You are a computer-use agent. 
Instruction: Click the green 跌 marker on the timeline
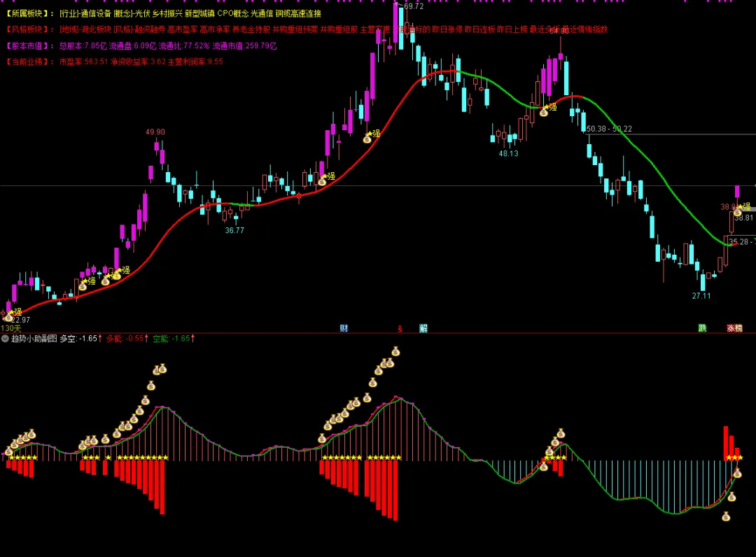[703, 328]
